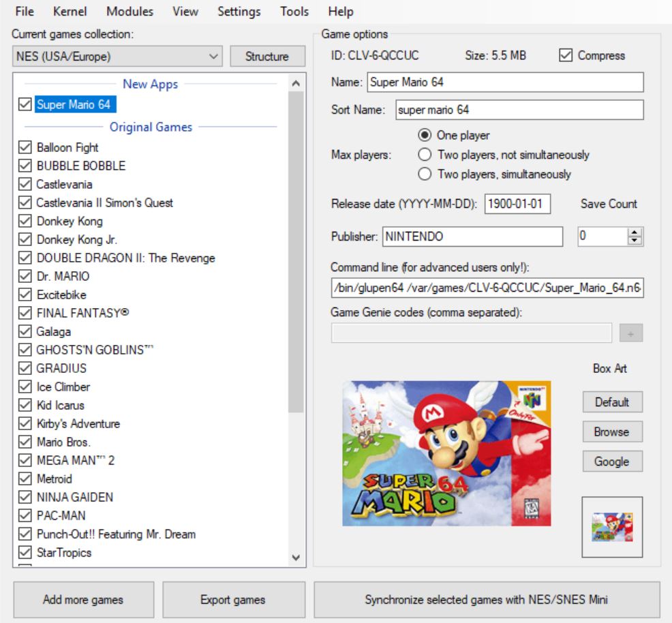
Task: Expand the NES (USA/Europe) collection dropdown
Action: [117, 56]
